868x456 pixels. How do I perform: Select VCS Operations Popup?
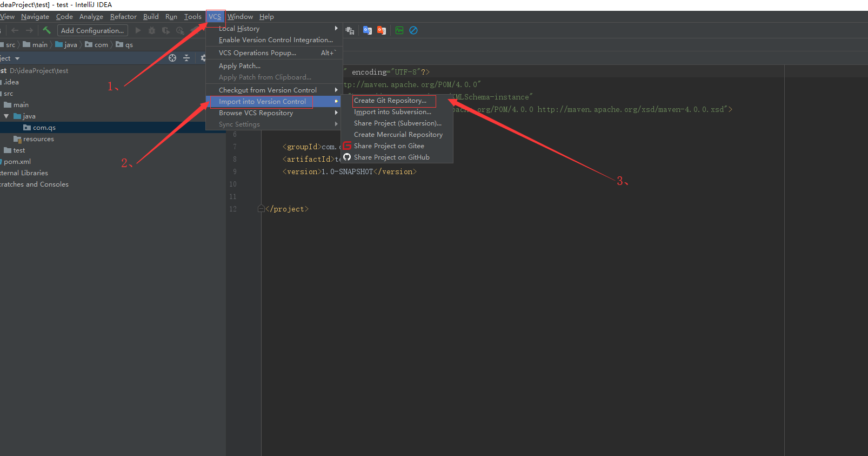(274, 52)
